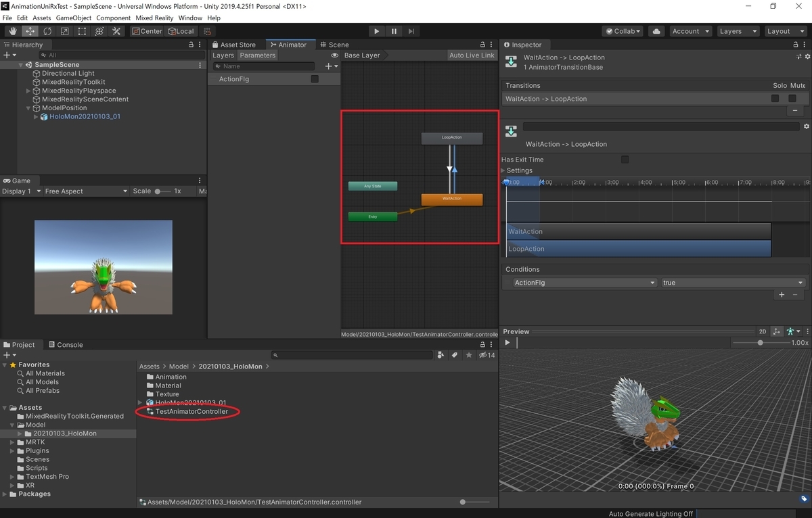This screenshot has height=518, width=812.
Task: Select the Rect tool
Action: (x=82, y=31)
